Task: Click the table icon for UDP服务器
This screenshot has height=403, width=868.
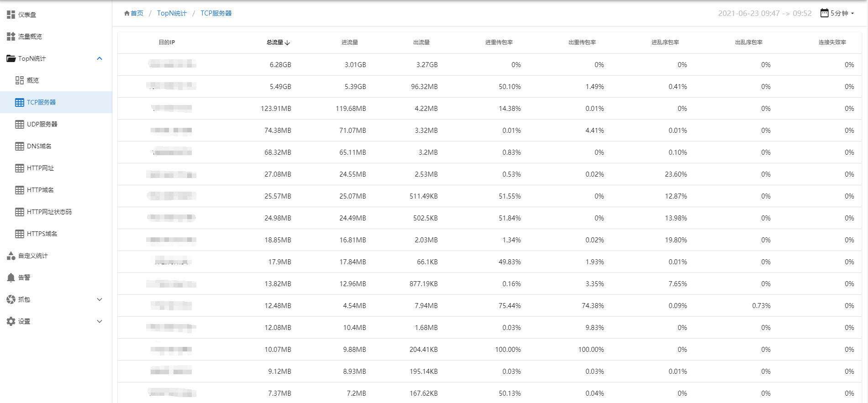Action: (x=20, y=124)
